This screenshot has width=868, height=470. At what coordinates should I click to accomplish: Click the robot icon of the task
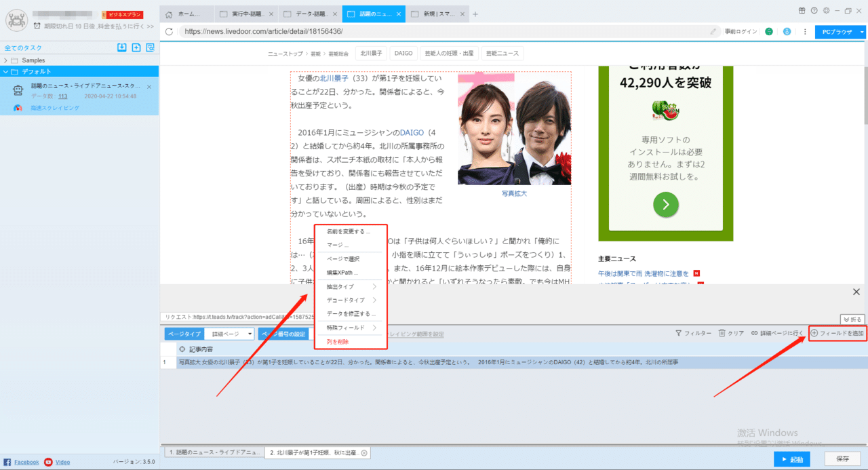point(17,91)
